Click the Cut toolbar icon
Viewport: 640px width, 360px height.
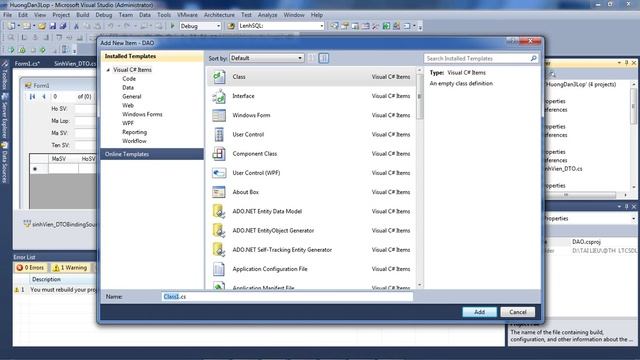point(76,26)
